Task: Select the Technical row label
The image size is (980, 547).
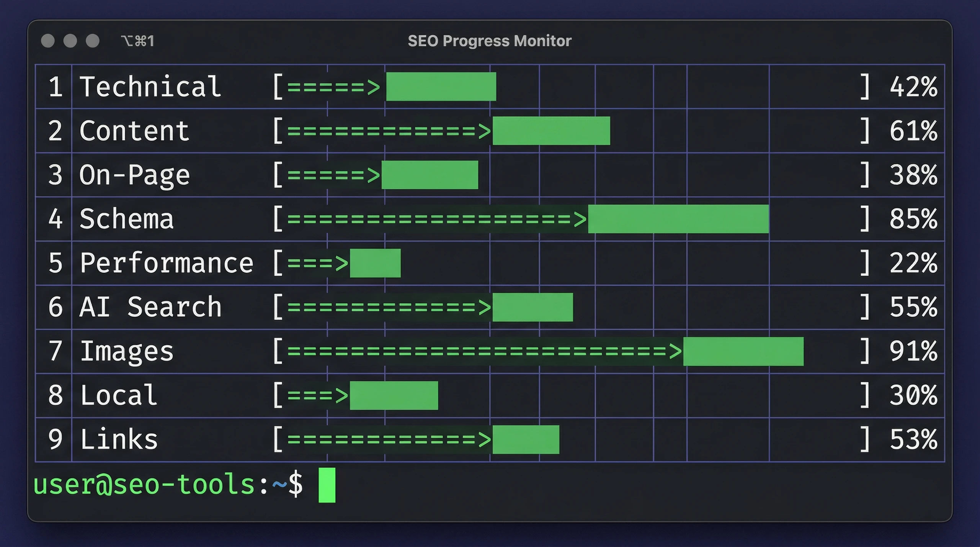Action: tap(150, 87)
